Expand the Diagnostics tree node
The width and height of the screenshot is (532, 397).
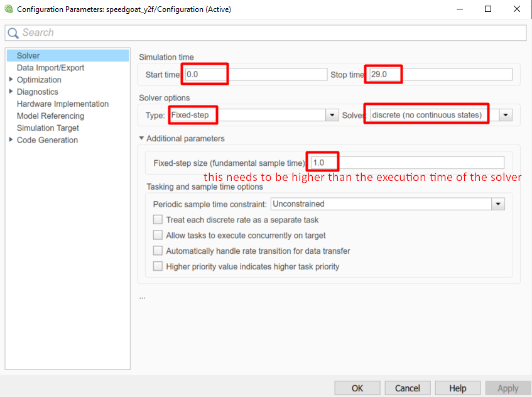pyautogui.click(x=11, y=92)
